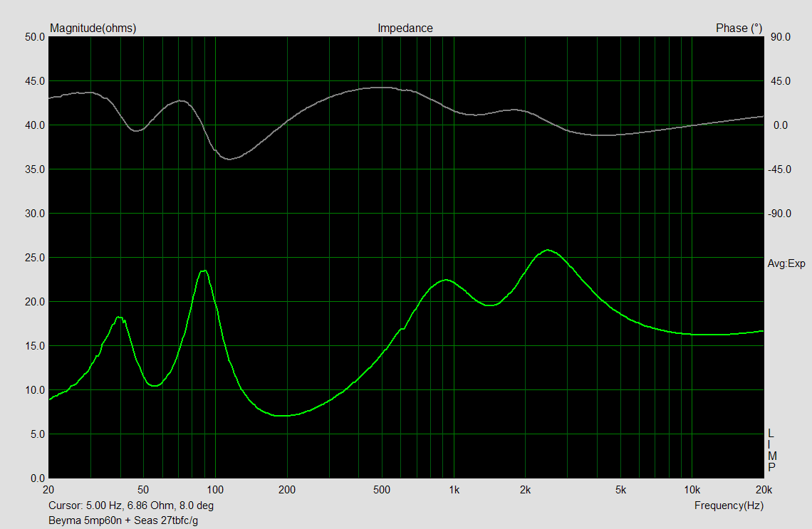Click the 200 frequency axis tick label
This screenshot has height=529, width=812.
(287, 490)
